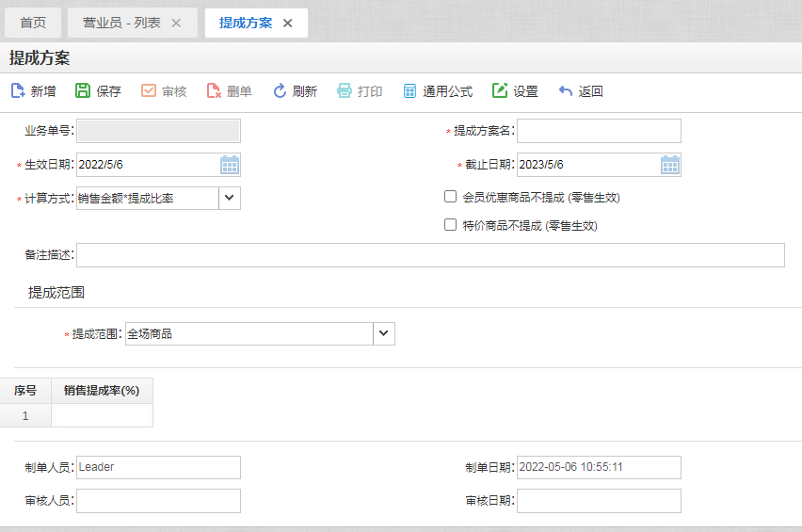Click the 销售提成率(%) cell in row 1
Screen dimensions: 802x532
(x=102, y=415)
